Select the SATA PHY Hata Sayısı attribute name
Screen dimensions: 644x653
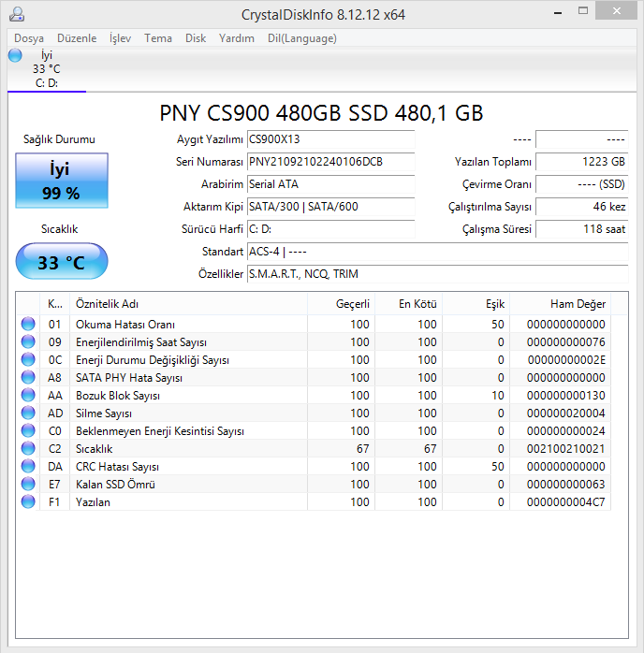[129, 378]
